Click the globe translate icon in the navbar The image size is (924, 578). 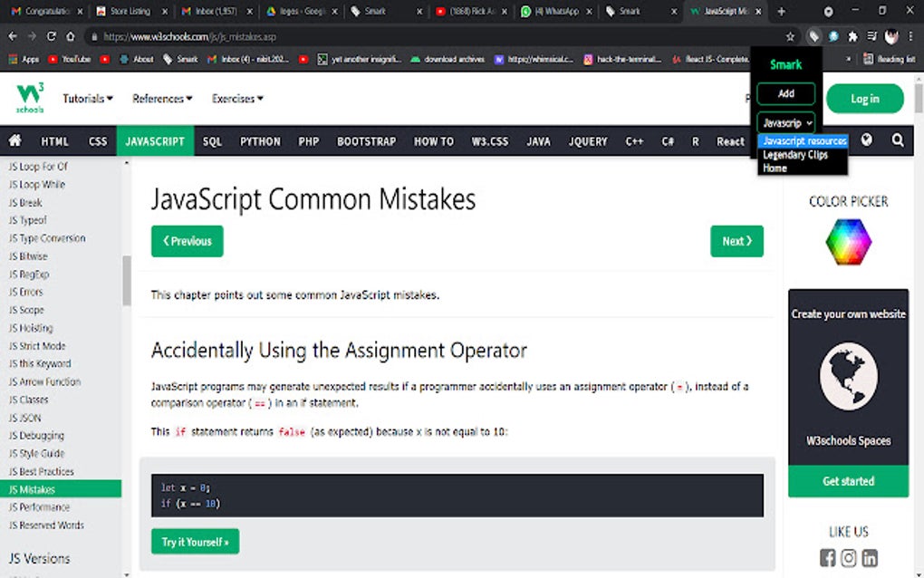click(867, 140)
